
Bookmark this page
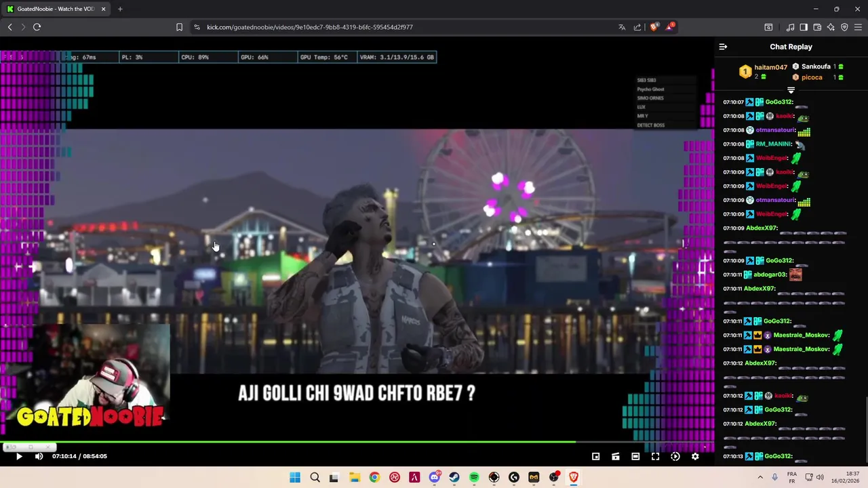click(179, 27)
